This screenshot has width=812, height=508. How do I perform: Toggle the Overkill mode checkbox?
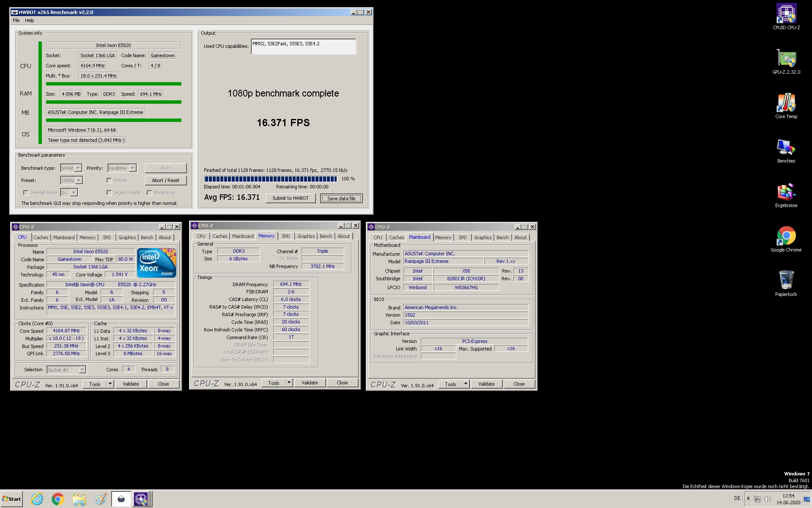coord(26,193)
